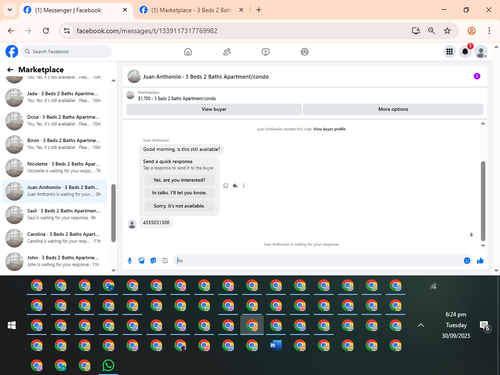Select Juan Anthoniio conversation in list

(55, 191)
